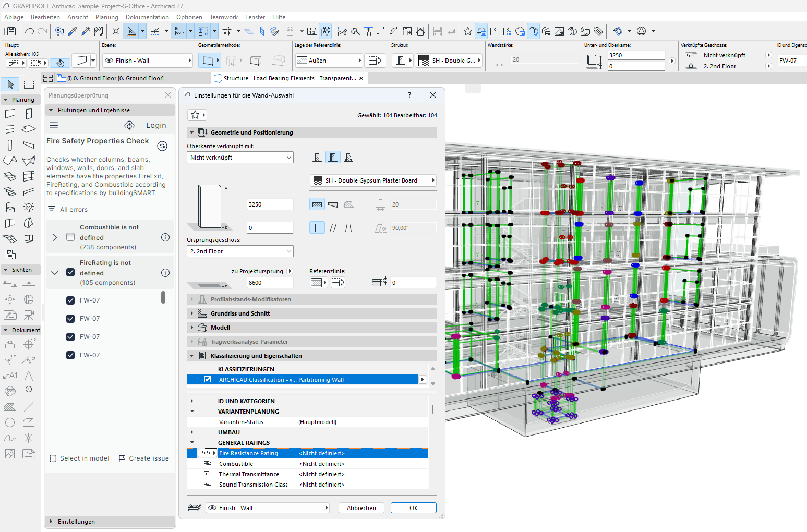Viewport: 807px width, 532px height.
Task: Choose the slanted wall geometry icon
Action: (333, 228)
